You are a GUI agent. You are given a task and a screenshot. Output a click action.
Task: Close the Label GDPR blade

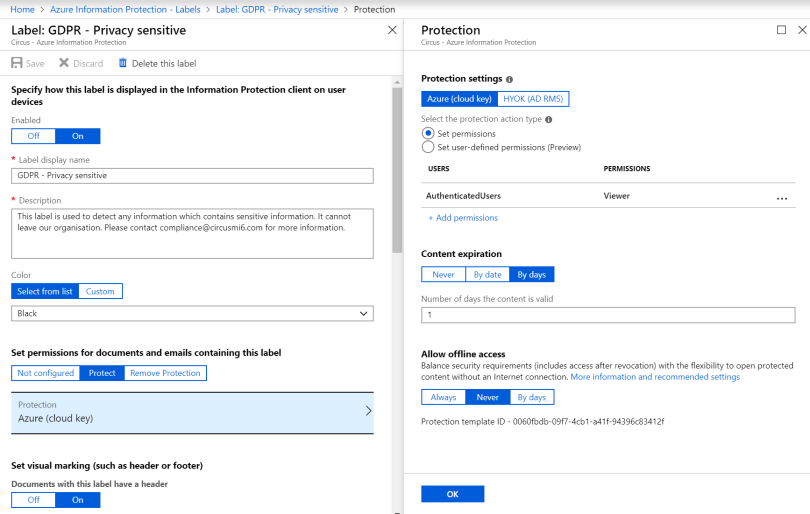(392, 30)
